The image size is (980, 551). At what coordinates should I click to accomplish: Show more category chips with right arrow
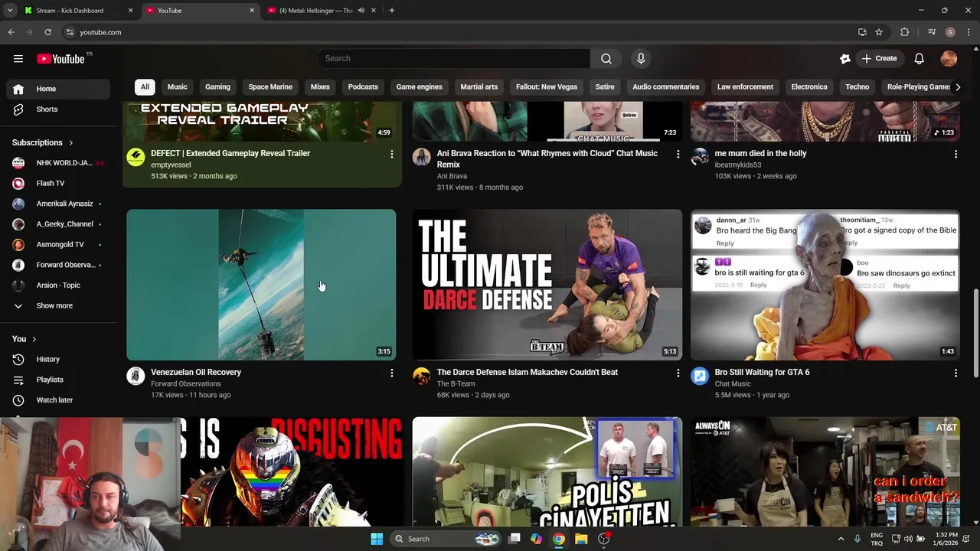[957, 87]
